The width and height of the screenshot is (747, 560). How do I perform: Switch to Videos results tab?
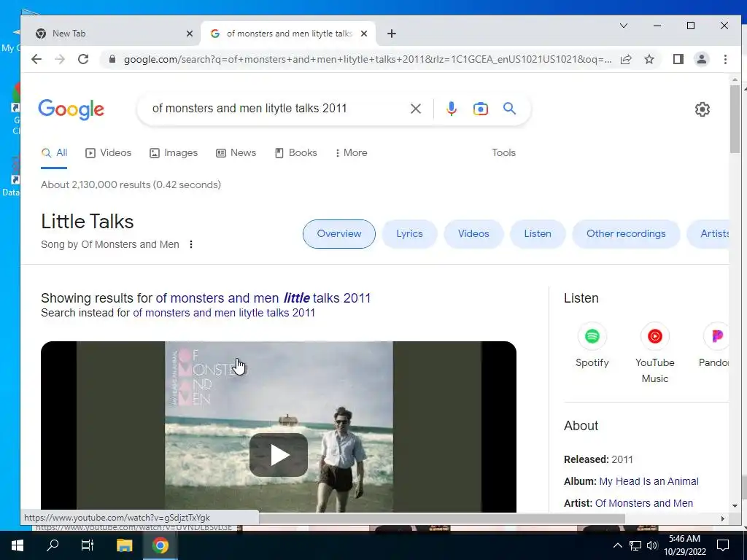click(108, 153)
